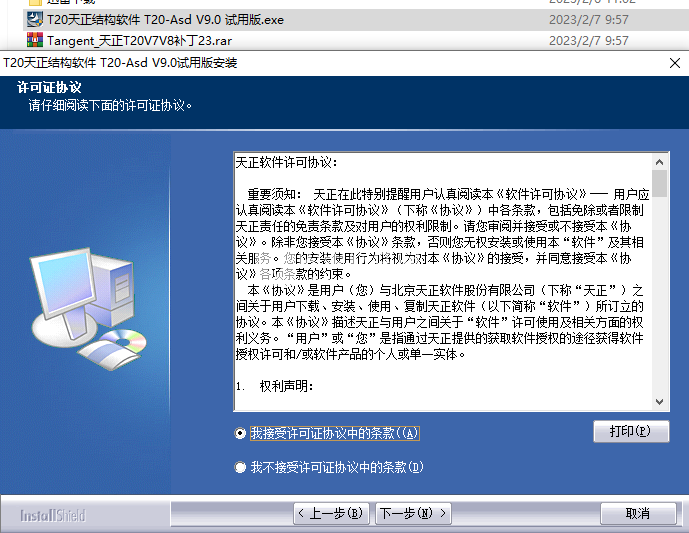Select the 我不接受许可证协议中的条款 radio button
This screenshot has height=533, width=689.
coord(240,467)
